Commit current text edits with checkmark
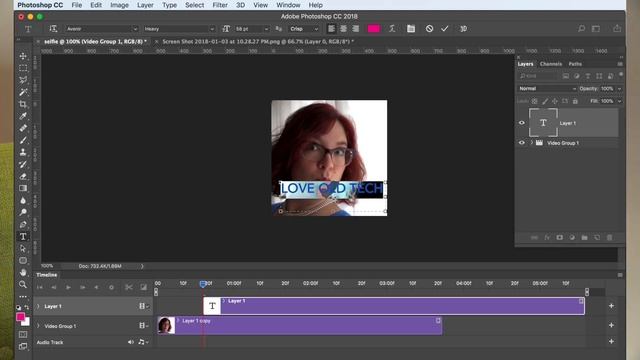Screen dimensions: 640x360 pyautogui.click(x=444, y=29)
